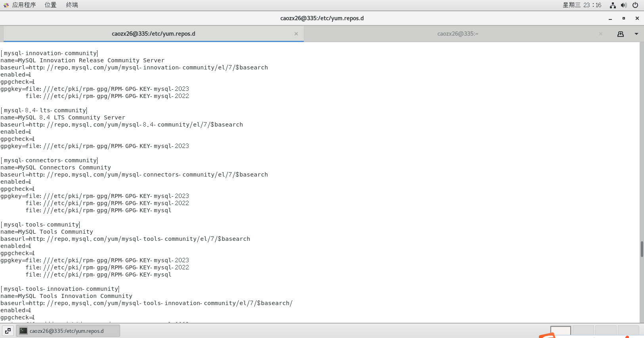Click the mysql-8.4-community baseurl line

click(x=122, y=125)
